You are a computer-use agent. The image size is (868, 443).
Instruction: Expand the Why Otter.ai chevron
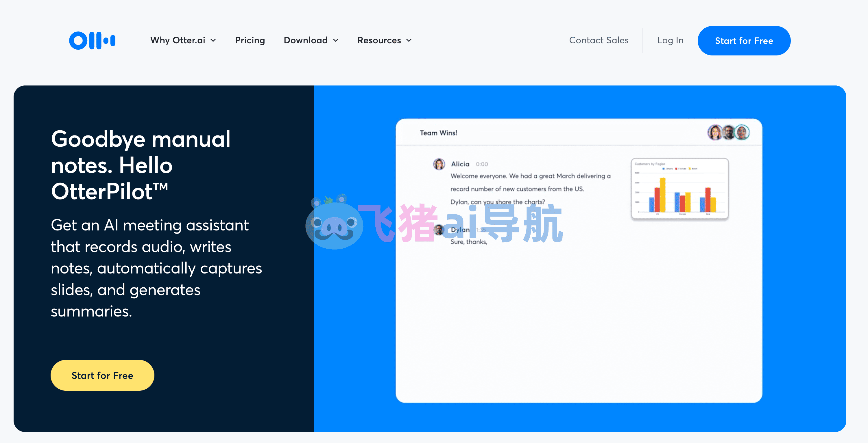coord(213,40)
